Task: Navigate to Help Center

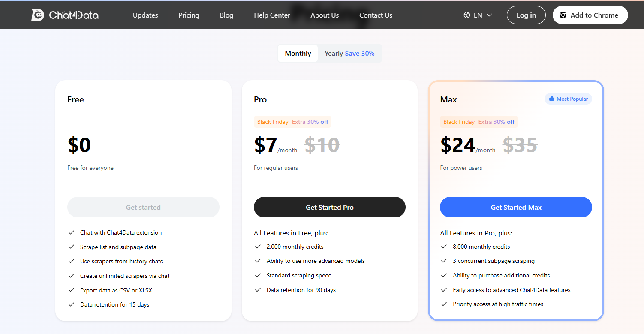Action: 272,15
